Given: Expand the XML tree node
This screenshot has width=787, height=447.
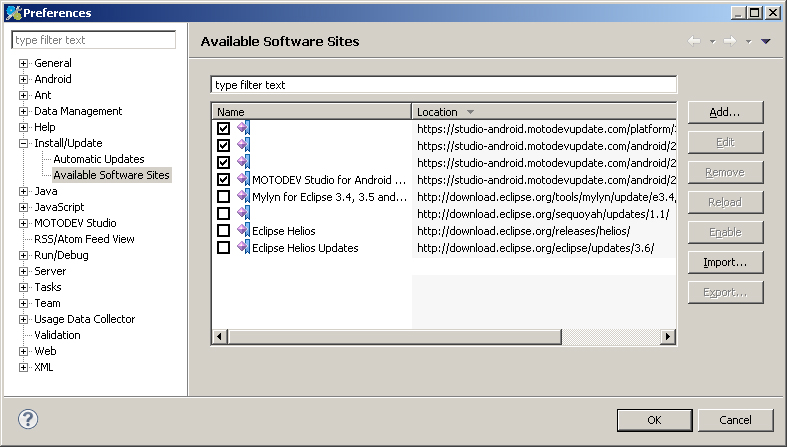Looking at the screenshot, I should coord(23,367).
